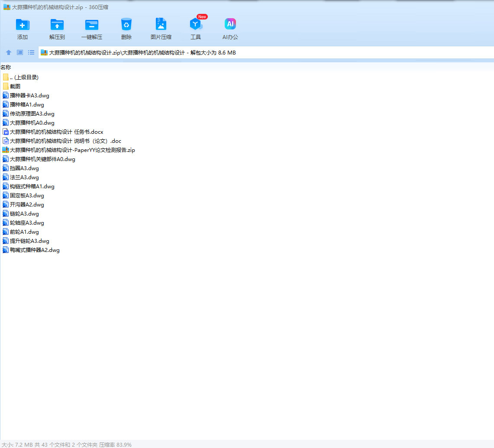Select 钩链式种箱A1.dwg file
The image size is (494, 448).
[28, 187]
